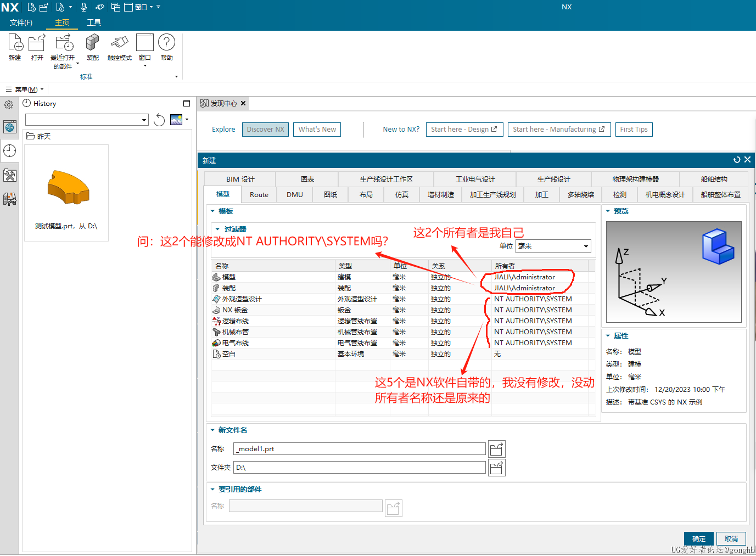Click the 确定 (OK) button
The width and height of the screenshot is (756, 556).
pyautogui.click(x=699, y=539)
